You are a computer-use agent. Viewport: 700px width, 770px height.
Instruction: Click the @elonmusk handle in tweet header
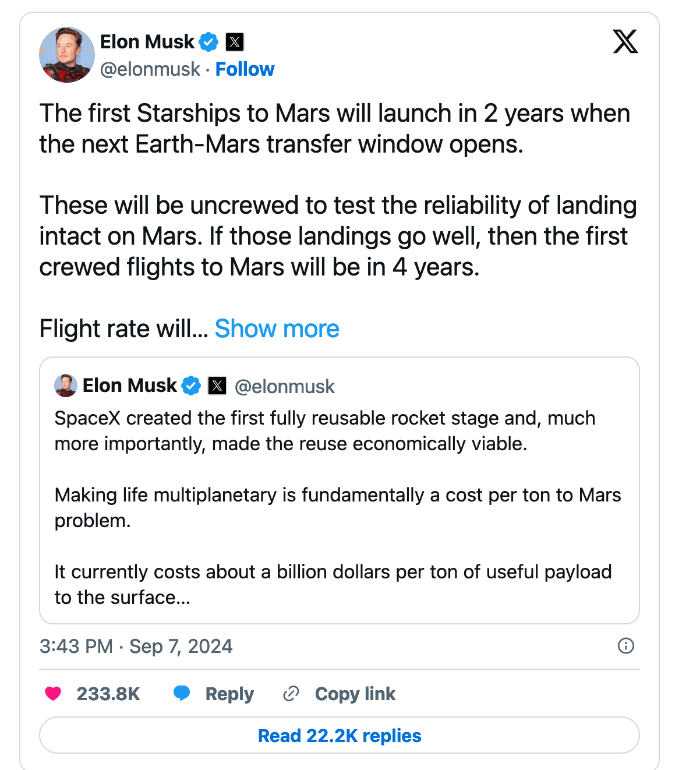click(150, 69)
